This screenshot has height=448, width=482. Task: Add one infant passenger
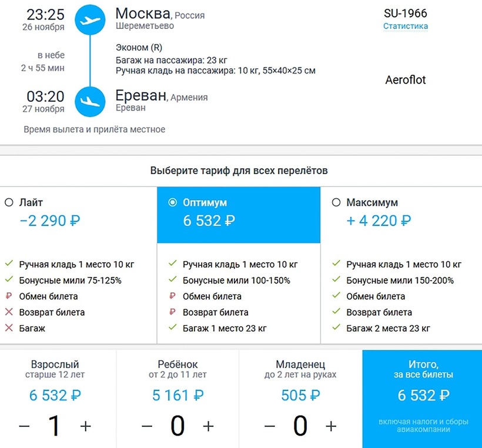331,426
